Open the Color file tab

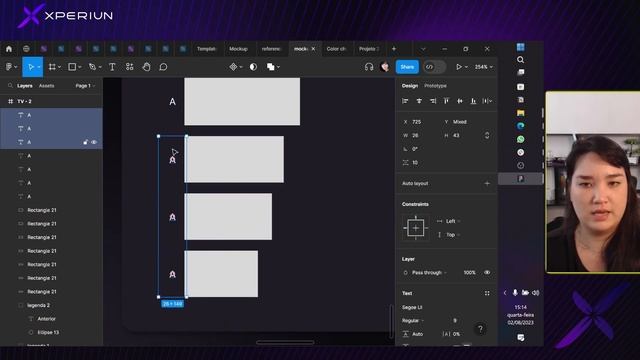click(x=336, y=49)
